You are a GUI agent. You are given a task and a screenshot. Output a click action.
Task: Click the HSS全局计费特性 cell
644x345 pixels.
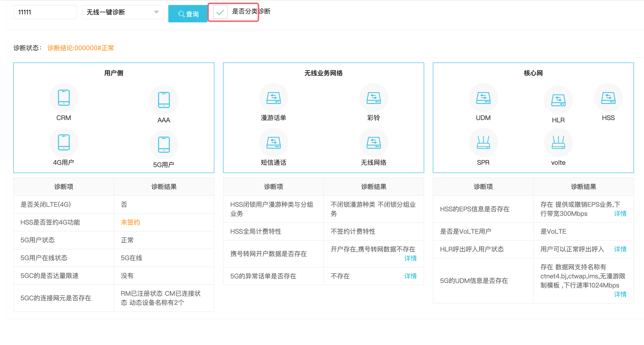(273, 231)
